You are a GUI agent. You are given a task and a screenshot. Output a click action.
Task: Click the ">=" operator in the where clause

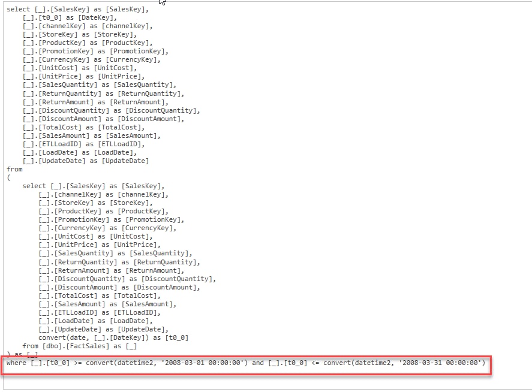78,363
